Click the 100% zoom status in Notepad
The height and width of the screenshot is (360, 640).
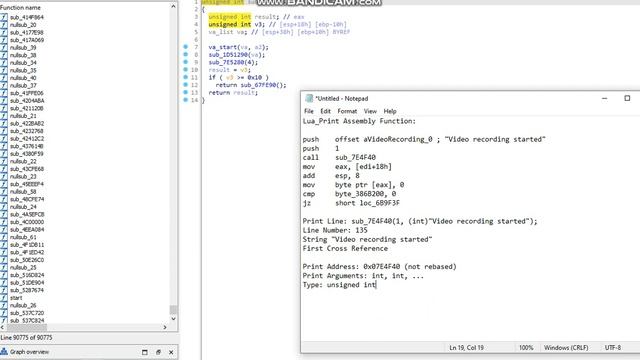click(526, 348)
